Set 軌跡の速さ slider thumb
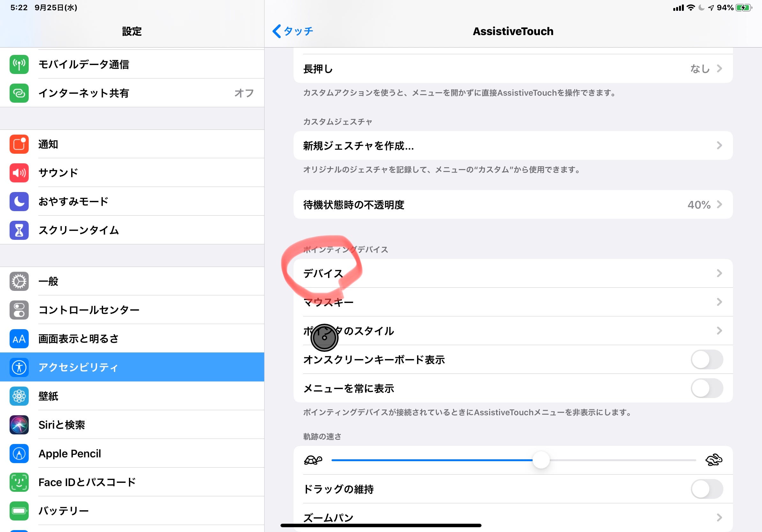The height and width of the screenshot is (532, 762). coord(541,460)
